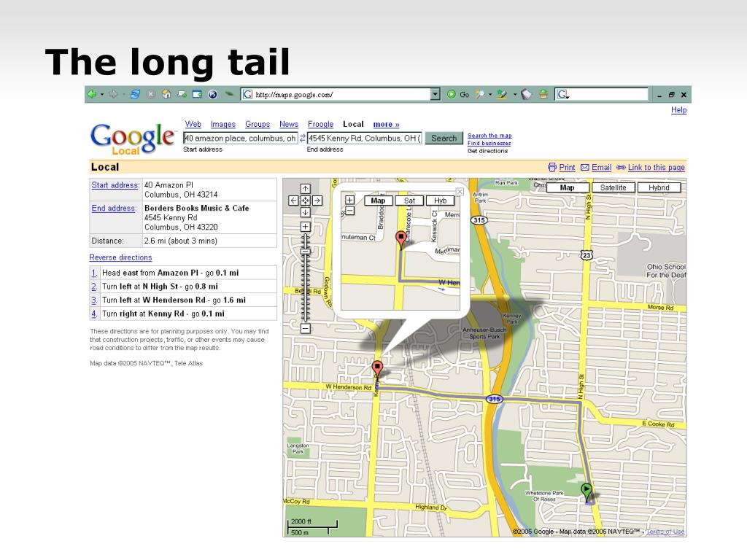Image resolution: width=747 pixels, height=560 pixels.
Task: Open dropdown arrow beside the Back button
Action: tap(102, 95)
